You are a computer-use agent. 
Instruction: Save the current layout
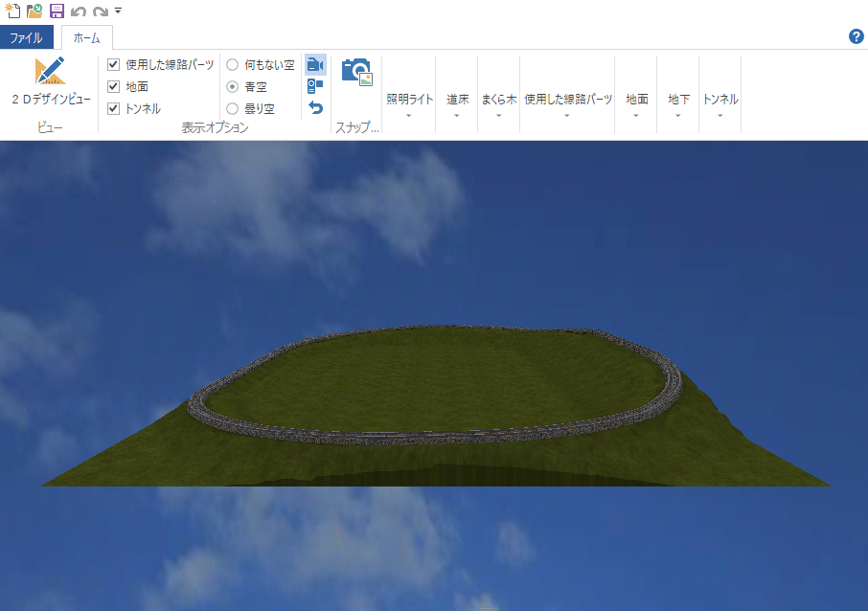click(57, 10)
